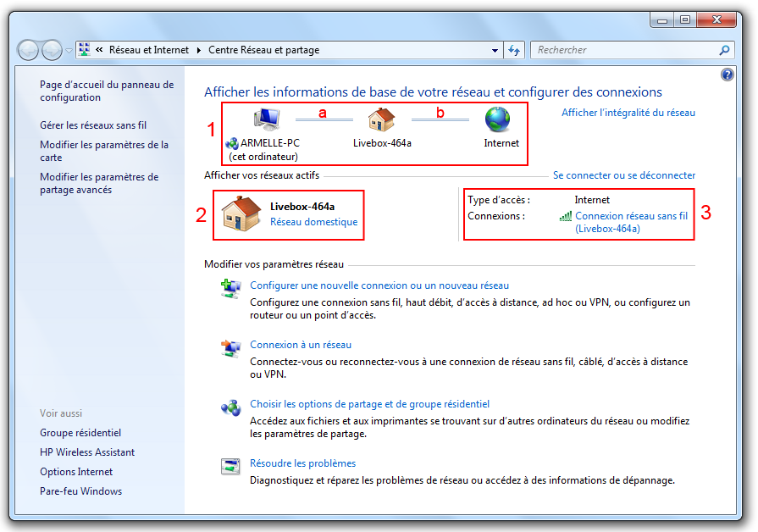
Task: Open Connexion réseau sans fil (Livebox-464a) link
Action: coord(631,223)
